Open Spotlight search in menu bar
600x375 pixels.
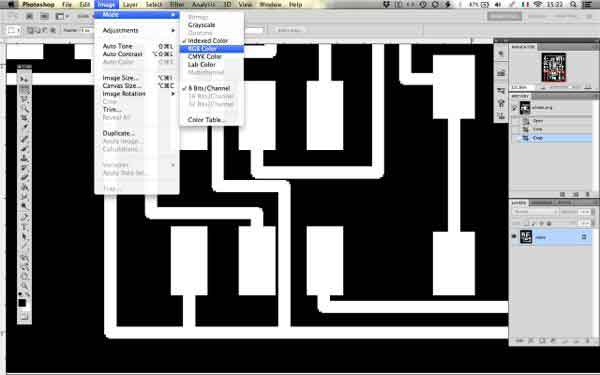pos(573,5)
